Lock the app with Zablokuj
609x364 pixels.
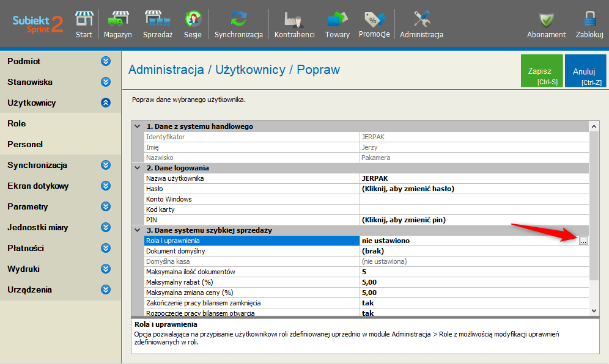point(589,24)
